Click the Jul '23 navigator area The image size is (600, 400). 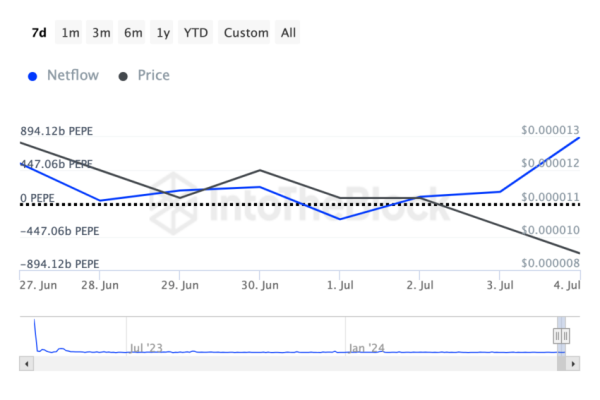[x=147, y=347]
